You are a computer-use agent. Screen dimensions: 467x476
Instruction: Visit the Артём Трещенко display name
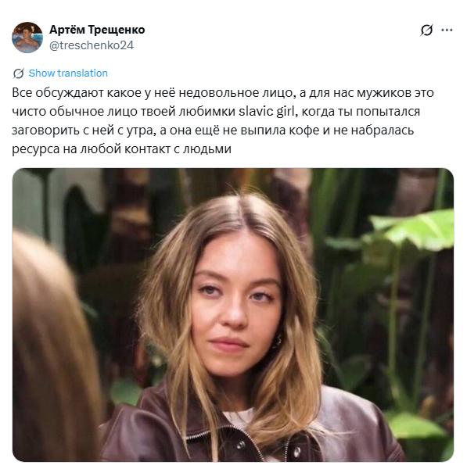(x=97, y=30)
